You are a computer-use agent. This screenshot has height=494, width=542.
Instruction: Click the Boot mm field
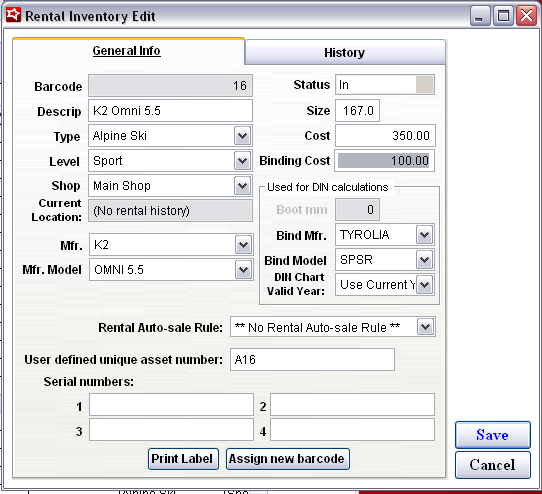tap(357, 209)
